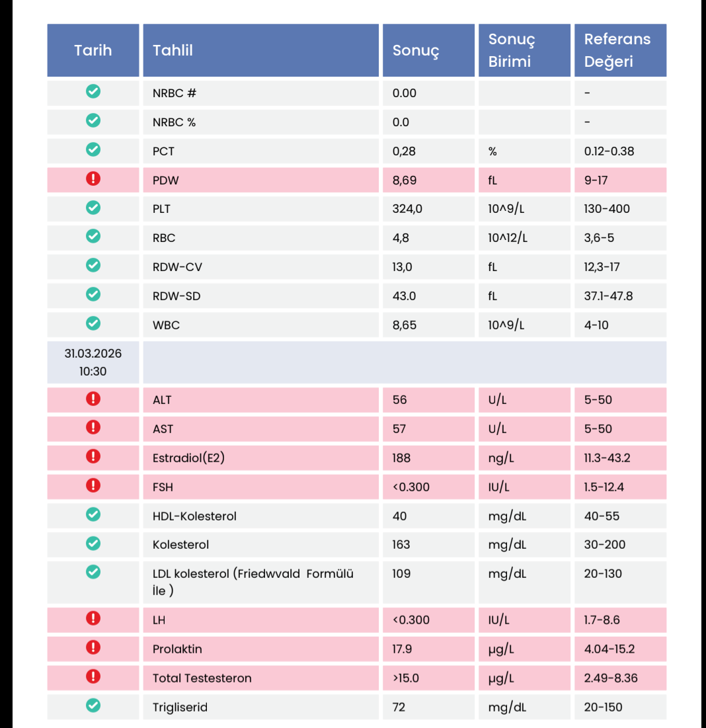Click the Total Testesteron result >15.0
Screen dimensions: 706x728
pos(406,678)
